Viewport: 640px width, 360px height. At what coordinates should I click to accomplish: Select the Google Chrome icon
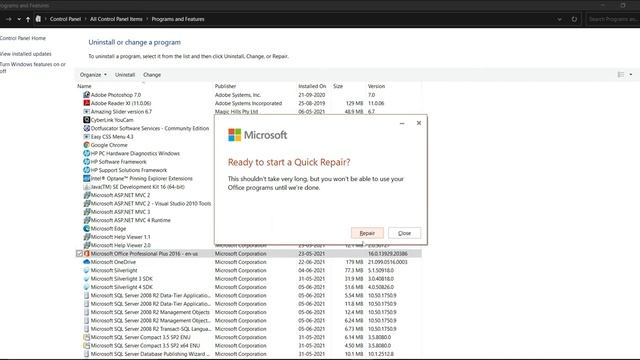[x=87, y=145]
